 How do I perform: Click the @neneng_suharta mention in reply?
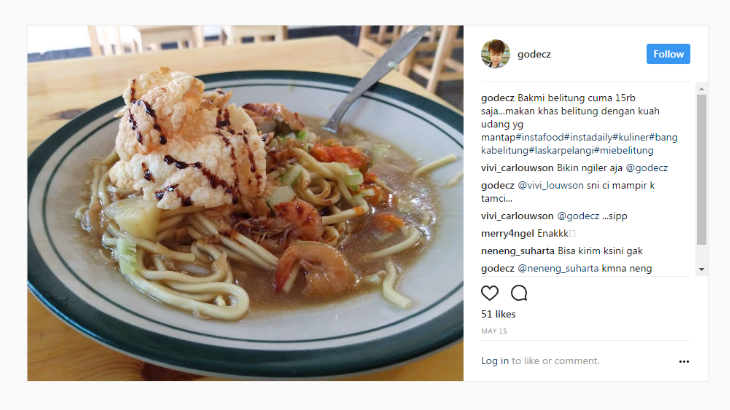click(558, 269)
